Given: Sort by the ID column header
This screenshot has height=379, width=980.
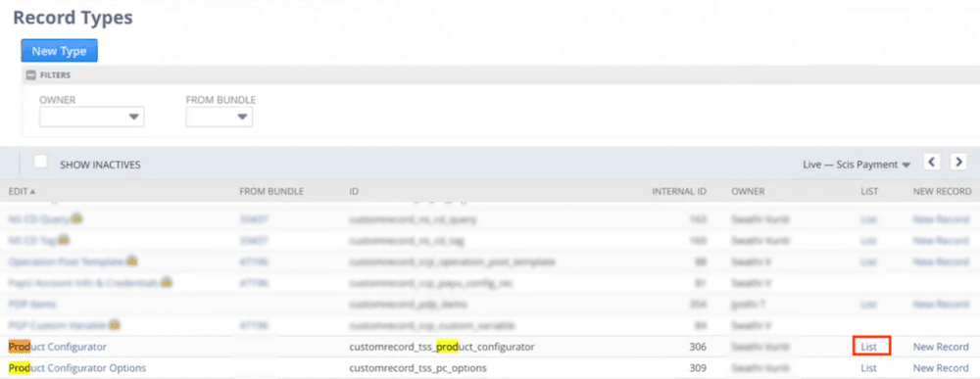Looking at the screenshot, I should 354,192.
